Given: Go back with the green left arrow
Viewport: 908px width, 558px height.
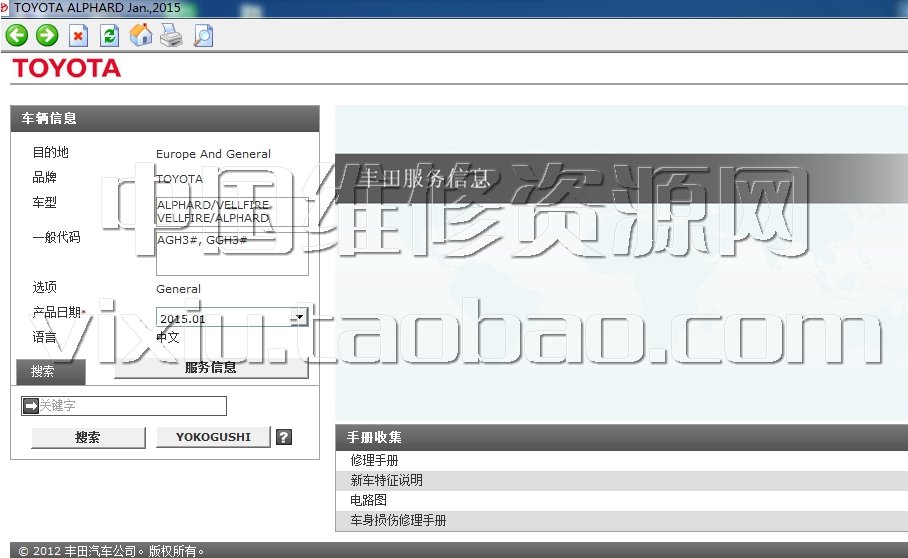Looking at the screenshot, I should point(17,35).
